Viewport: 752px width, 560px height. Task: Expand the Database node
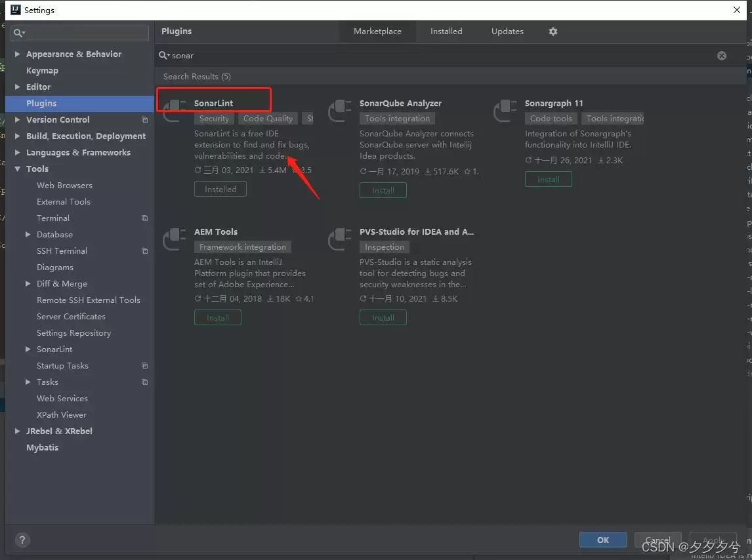28,235
